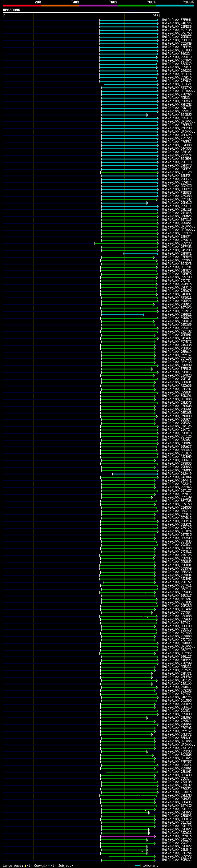Open the UniRef100_Q2PES8 entry
Screen dimensions: 197x868
pos(176,26)
